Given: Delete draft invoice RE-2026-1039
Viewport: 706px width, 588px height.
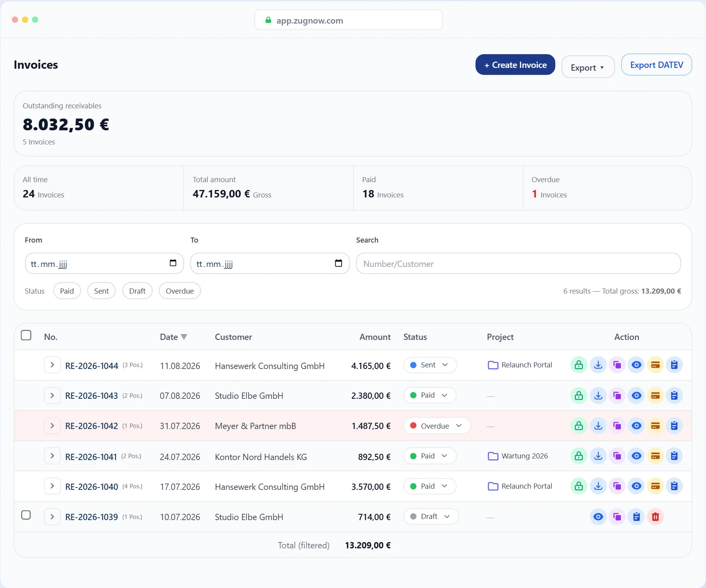Looking at the screenshot, I should click(x=655, y=517).
